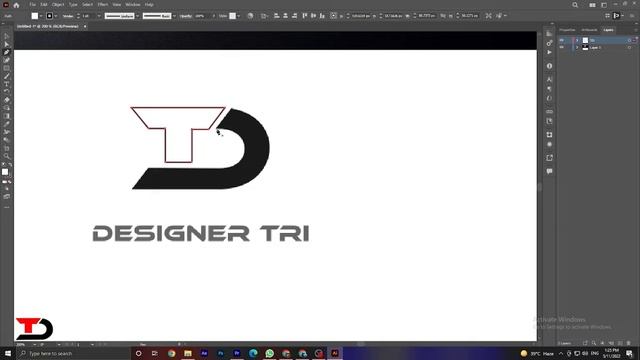Screen dimensions: 640x360
Task: Click the Transform options icon in the control bar
Action: [x=489, y=16]
